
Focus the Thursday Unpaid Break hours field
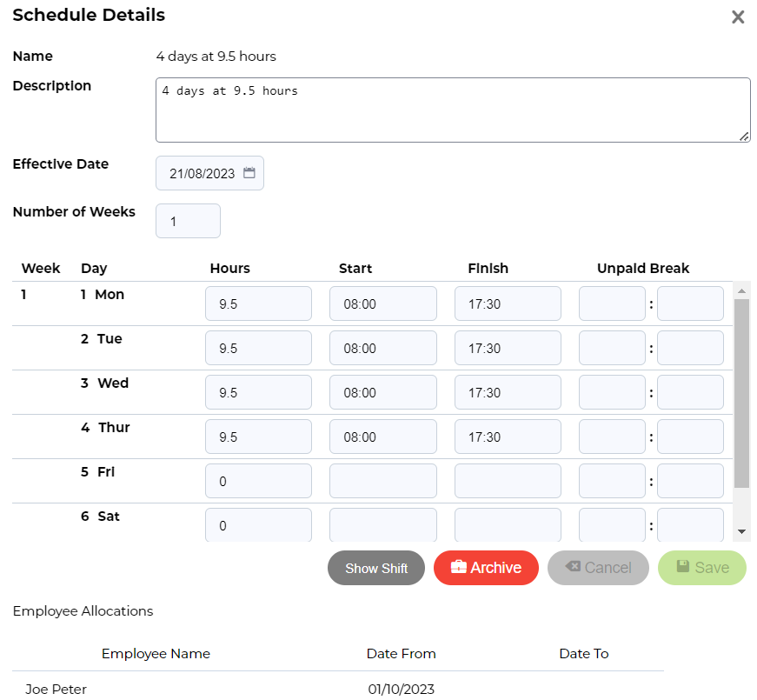click(612, 437)
